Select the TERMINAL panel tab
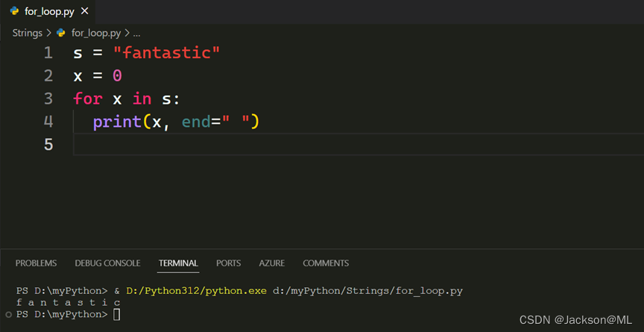 (178, 263)
